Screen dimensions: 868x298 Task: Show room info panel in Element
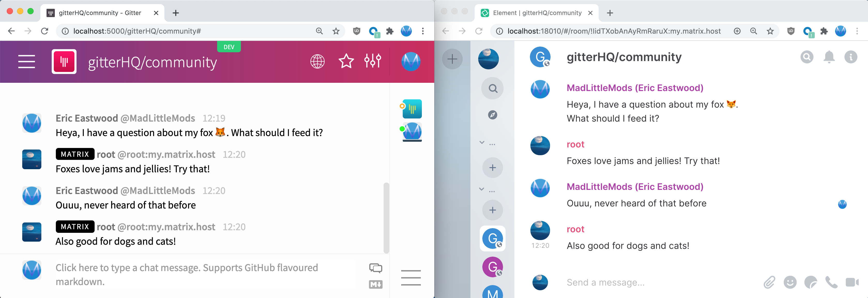pyautogui.click(x=850, y=57)
